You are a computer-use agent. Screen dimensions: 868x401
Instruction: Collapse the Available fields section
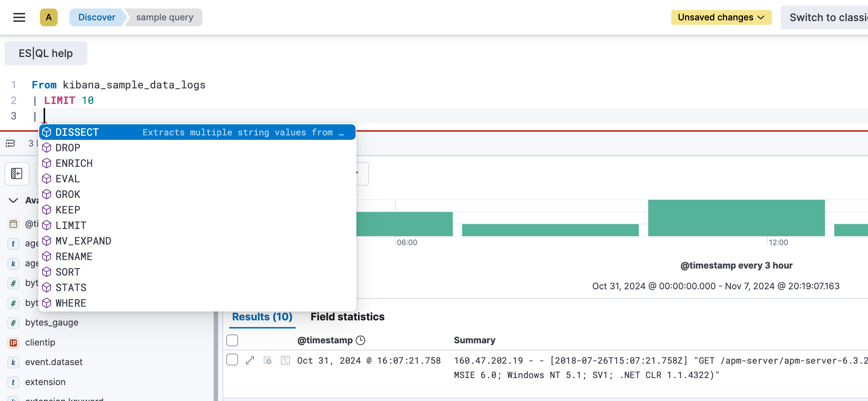coord(13,200)
